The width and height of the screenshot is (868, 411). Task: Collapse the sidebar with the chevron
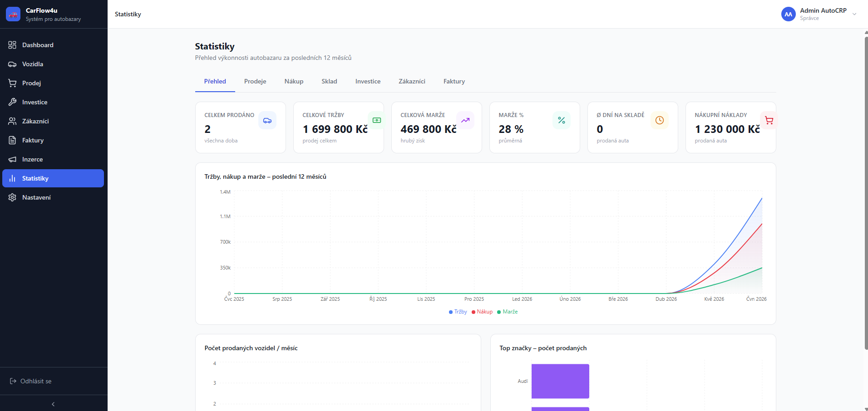[x=53, y=404]
